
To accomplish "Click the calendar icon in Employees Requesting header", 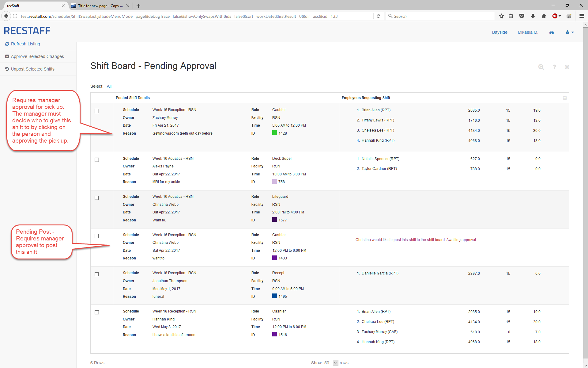I will point(565,98).
